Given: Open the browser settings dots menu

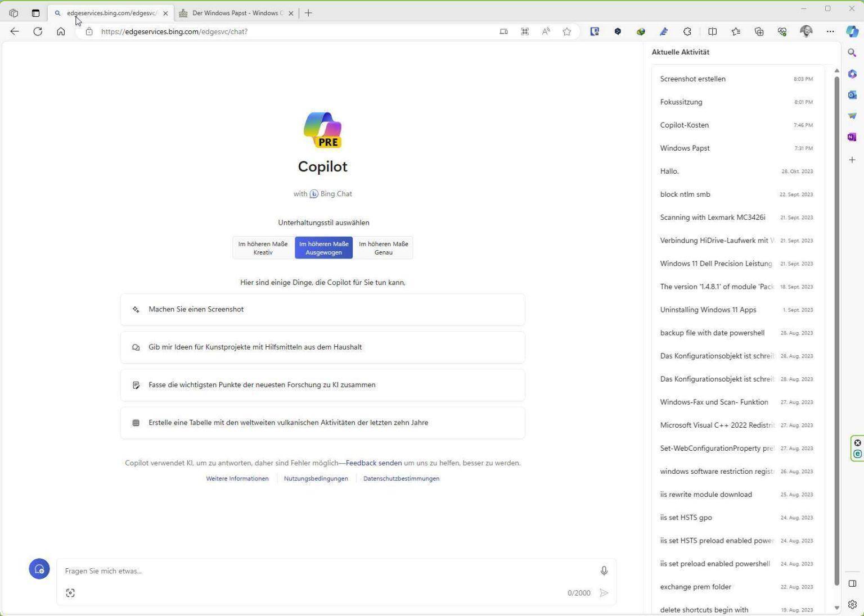Looking at the screenshot, I should point(831,31).
